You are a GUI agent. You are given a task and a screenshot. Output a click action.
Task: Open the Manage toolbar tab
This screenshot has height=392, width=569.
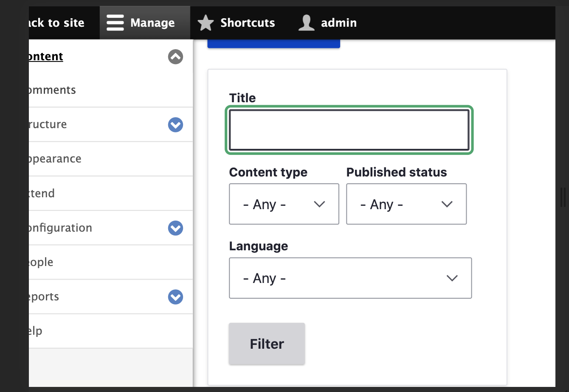click(x=145, y=23)
